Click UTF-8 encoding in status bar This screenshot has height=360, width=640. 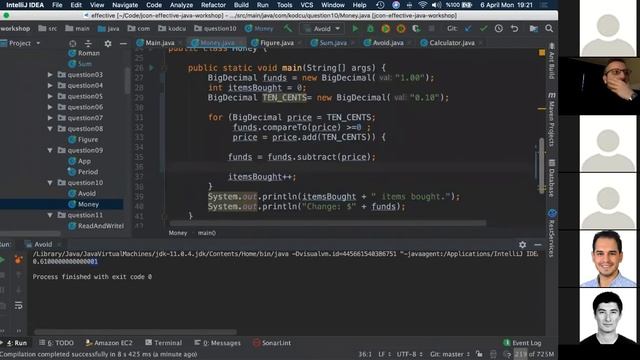pyautogui.click(x=408, y=354)
